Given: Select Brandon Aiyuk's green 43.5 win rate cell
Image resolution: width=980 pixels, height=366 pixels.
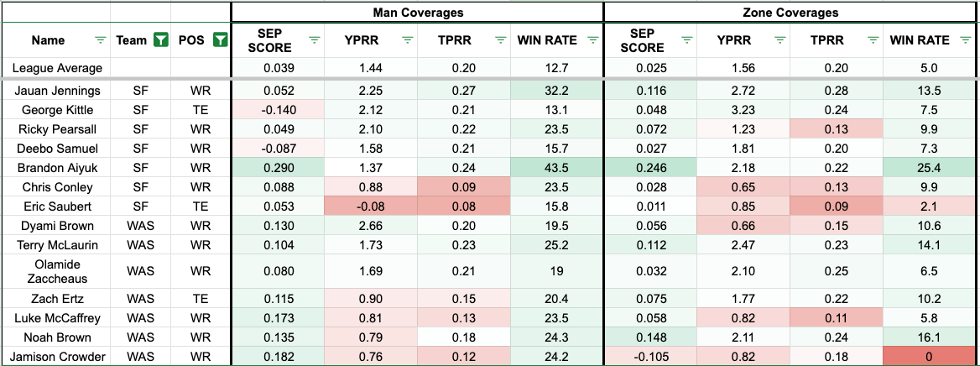Looking at the screenshot, I should [x=557, y=168].
